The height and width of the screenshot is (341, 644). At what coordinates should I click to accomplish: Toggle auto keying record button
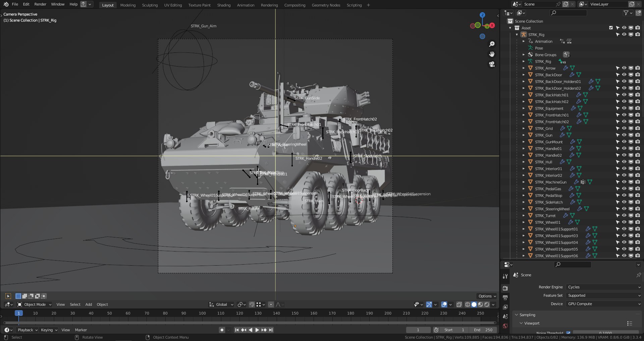[x=222, y=330]
